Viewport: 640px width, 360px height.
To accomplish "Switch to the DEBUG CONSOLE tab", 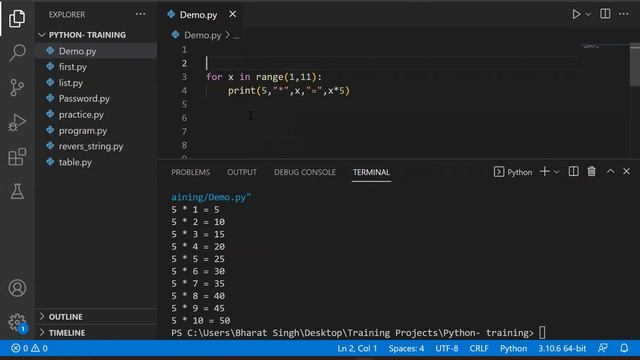I will tap(305, 172).
